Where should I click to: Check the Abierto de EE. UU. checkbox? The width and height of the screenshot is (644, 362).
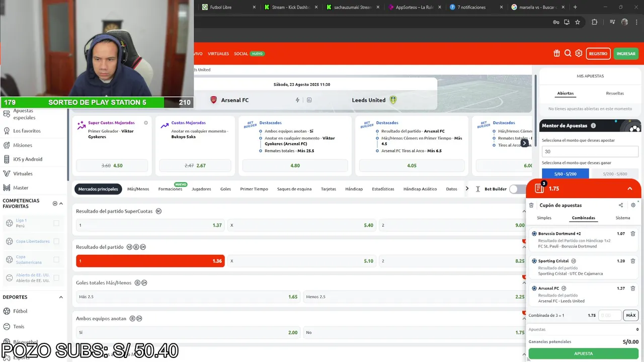coord(56,278)
